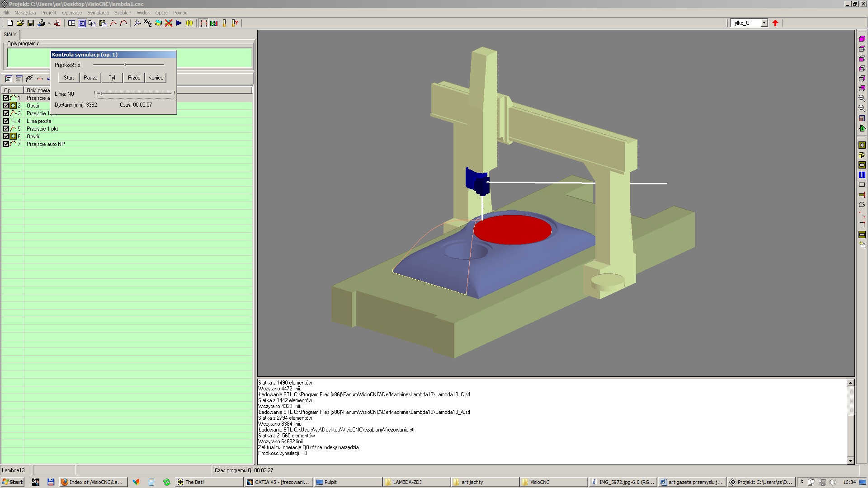This screenshot has width=868, height=488.
Task: Click the zoom in magnifier icon
Action: coord(862,108)
